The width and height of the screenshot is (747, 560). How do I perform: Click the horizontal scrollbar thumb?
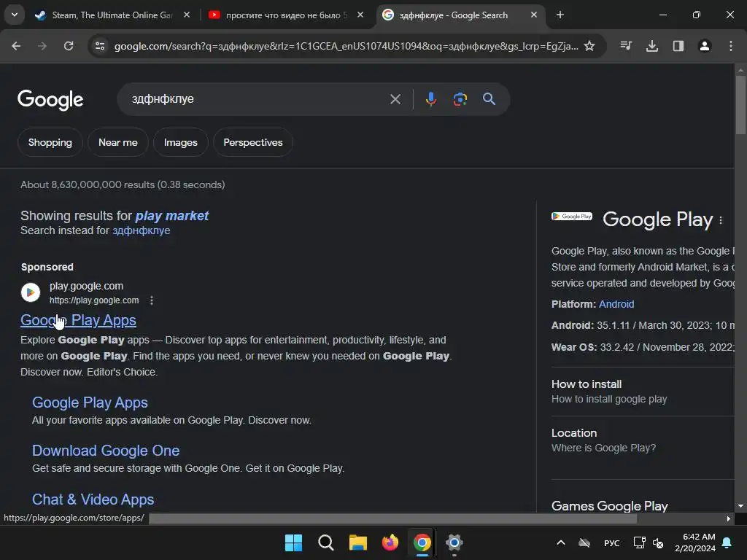[x=392, y=518]
